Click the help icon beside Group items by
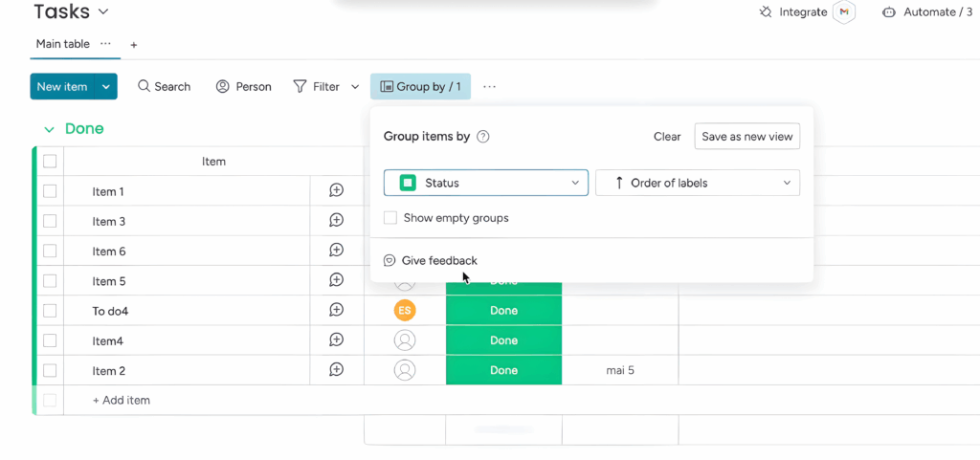The image size is (980, 460). coord(482,137)
